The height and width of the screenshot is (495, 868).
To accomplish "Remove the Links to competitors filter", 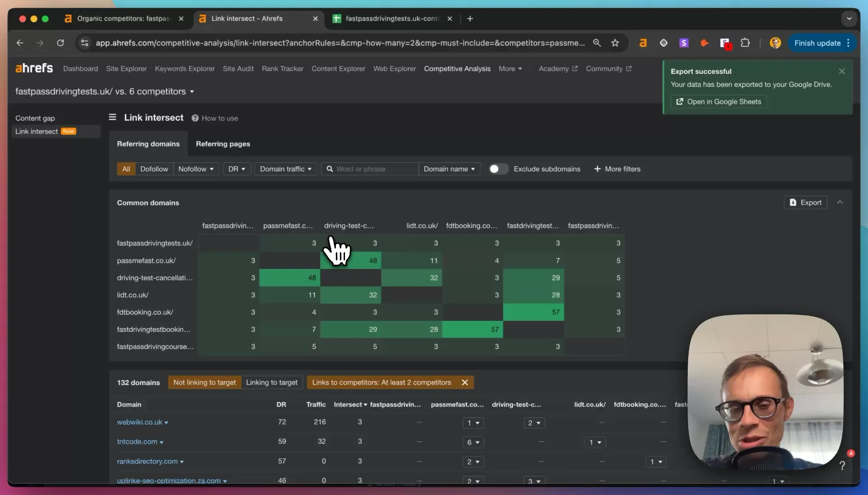I will [x=465, y=382].
